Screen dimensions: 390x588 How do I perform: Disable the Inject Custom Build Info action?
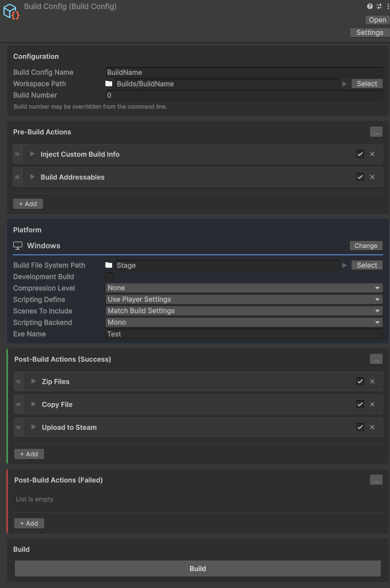[x=360, y=154]
